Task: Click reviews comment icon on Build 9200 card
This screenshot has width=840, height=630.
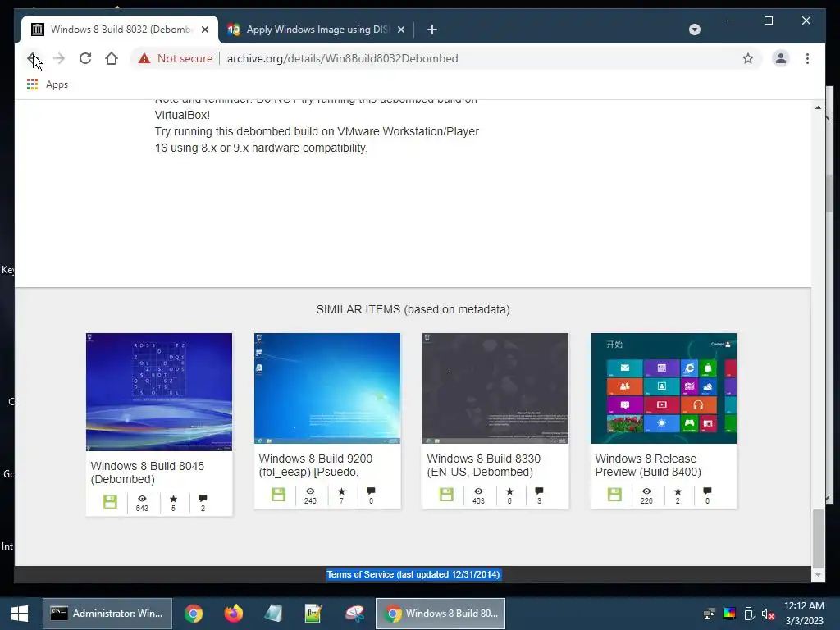Action: point(371,491)
